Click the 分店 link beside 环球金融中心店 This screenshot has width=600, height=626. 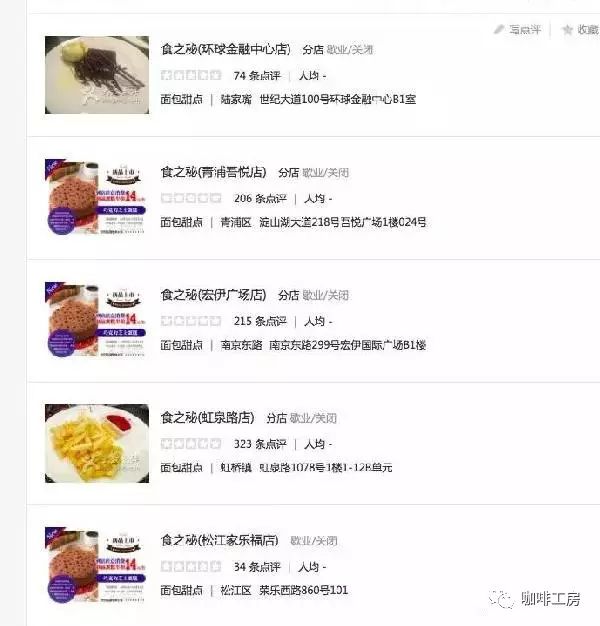click(313, 50)
